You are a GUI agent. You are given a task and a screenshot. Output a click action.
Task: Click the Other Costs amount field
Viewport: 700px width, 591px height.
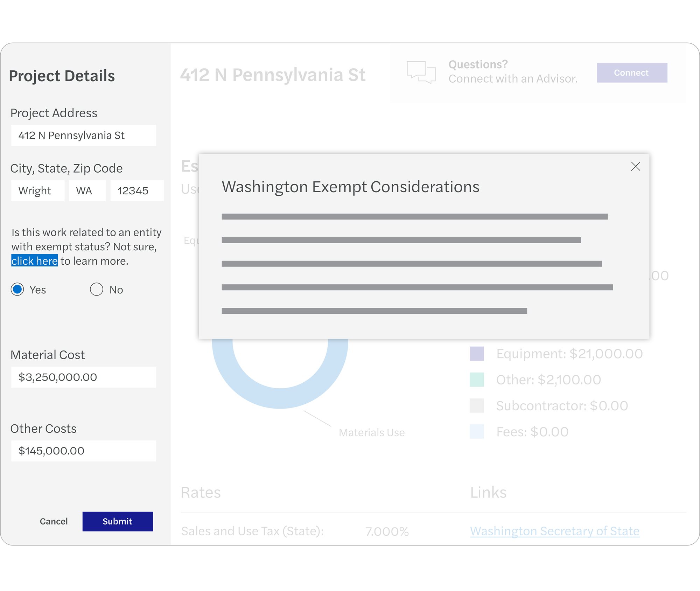pyautogui.click(x=83, y=451)
